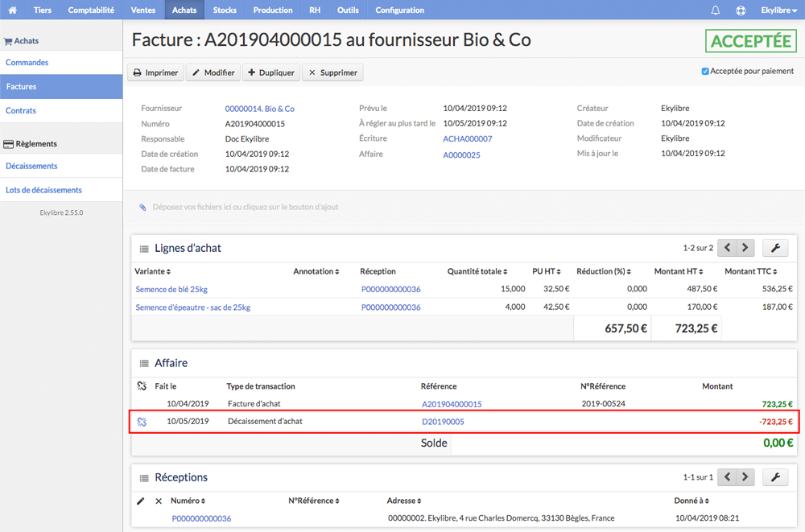Sort by Montant TTC column

click(x=750, y=271)
